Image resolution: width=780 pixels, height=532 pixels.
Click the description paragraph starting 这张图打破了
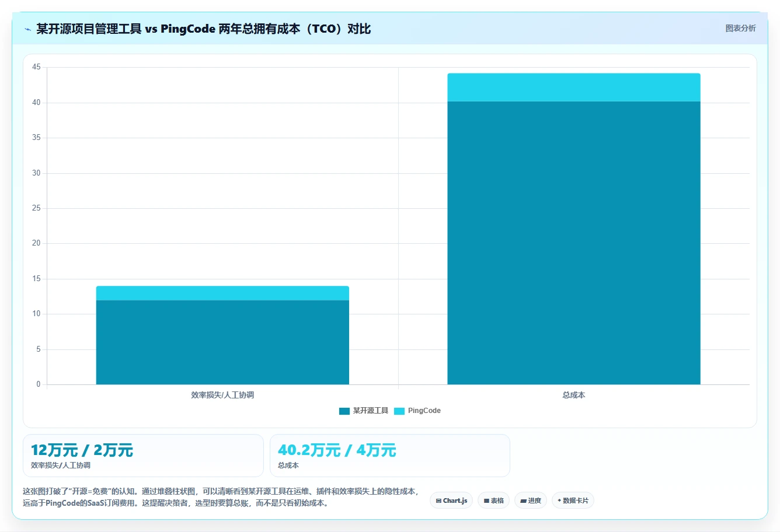point(221,497)
